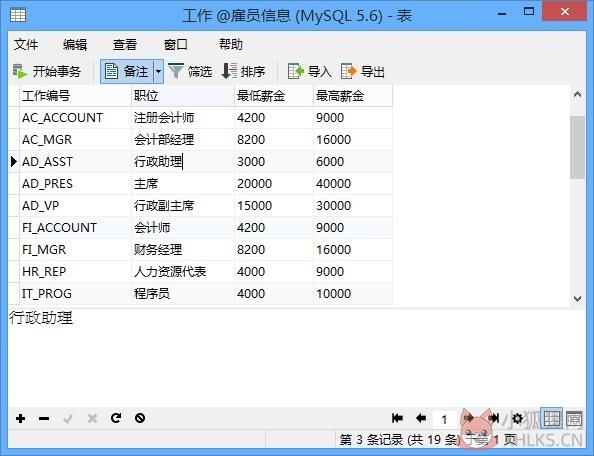Click the 最低薪金 column header
Viewport: 594px width, 456px height.
click(274, 96)
